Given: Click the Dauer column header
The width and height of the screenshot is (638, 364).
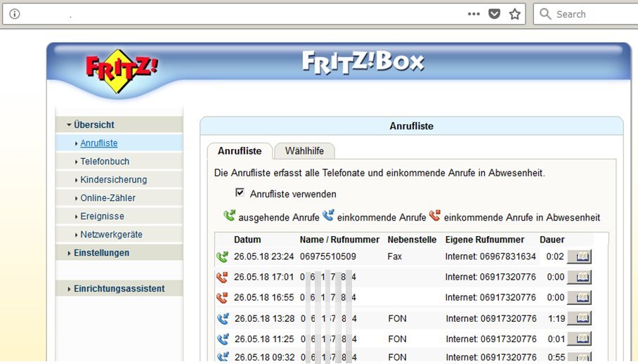Looking at the screenshot, I should [552, 240].
